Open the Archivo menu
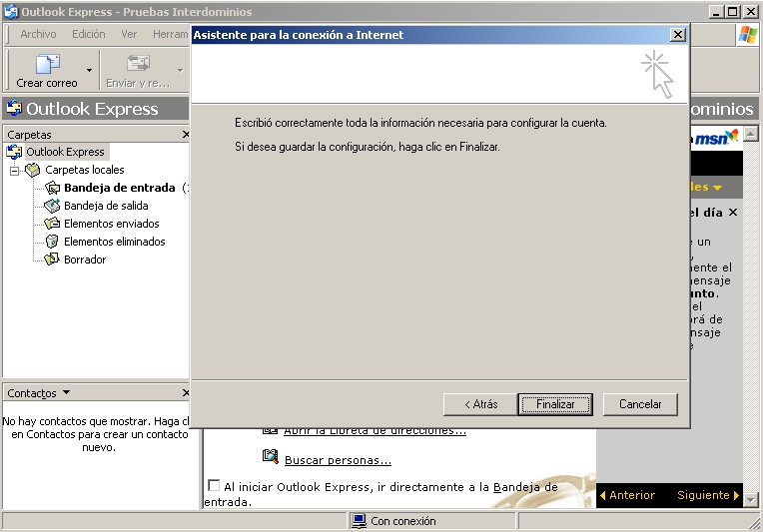The width and height of the screenshot is (763, 532). 38,34
